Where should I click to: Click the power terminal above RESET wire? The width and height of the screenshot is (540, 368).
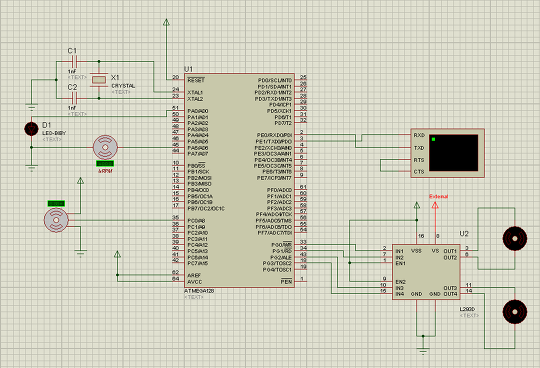(x=166, y=22)
